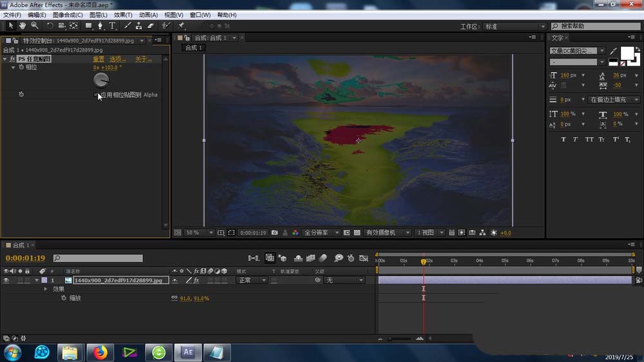This screenshot has height=362, width=644.
Task: Select the Hand tool in the toolbar
Action: click(23, 26)
